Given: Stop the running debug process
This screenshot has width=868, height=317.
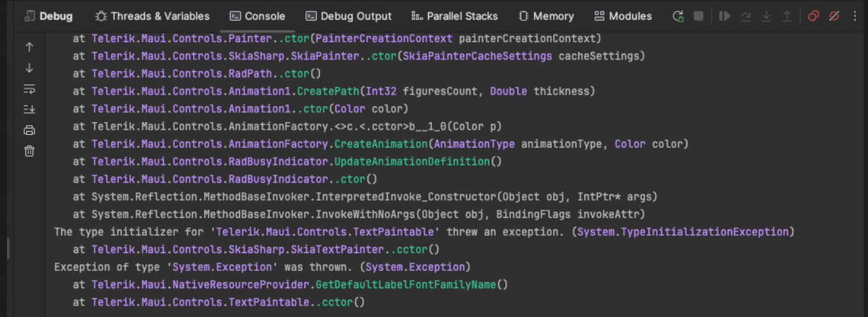Looking at the screenshot, I should click(x=699, y=17).
